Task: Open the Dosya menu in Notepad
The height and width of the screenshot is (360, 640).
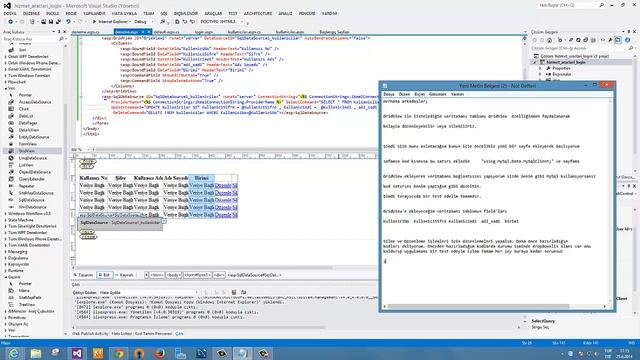Action: 389,94
